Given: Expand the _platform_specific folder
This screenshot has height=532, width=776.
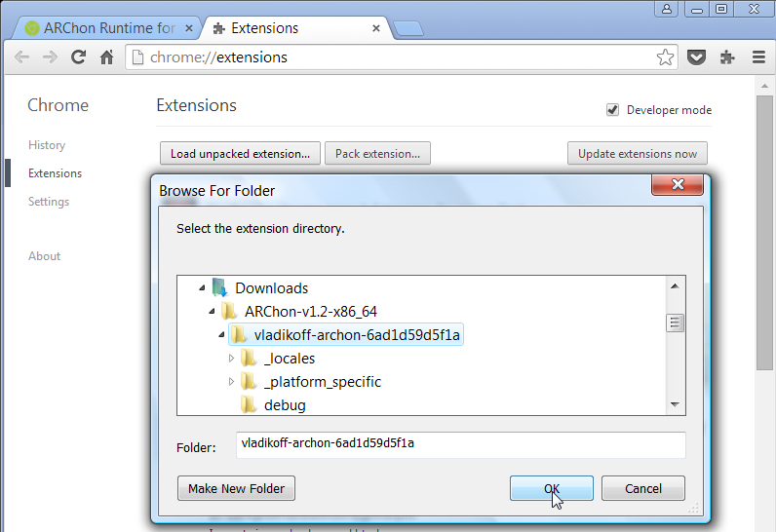Looking at the screenshot, I should [231, 381].
